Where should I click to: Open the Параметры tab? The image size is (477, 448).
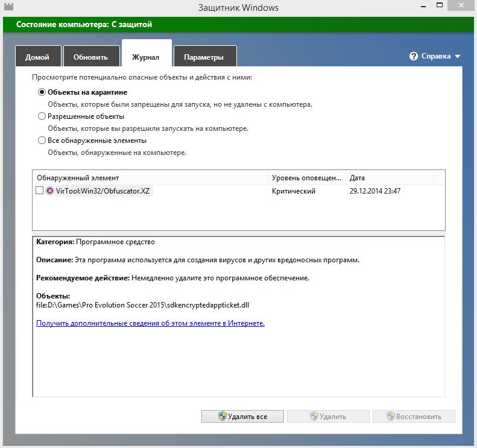click(205, 56)
